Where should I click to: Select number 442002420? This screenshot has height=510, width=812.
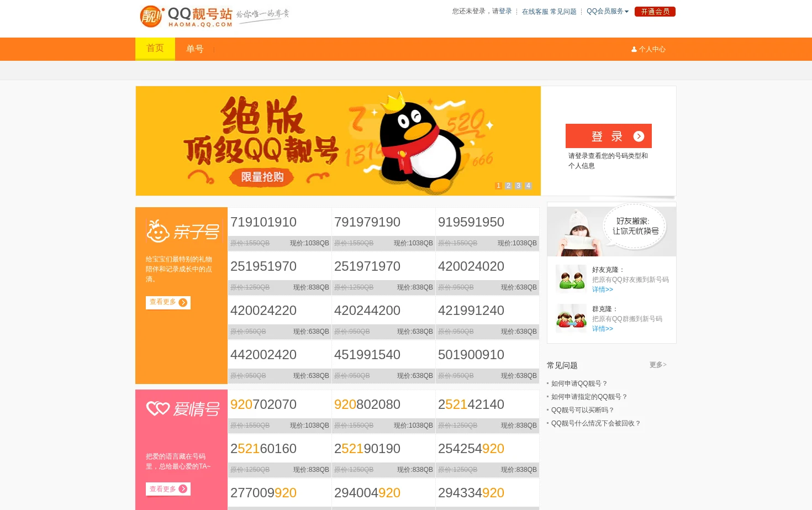pos(263,355)
